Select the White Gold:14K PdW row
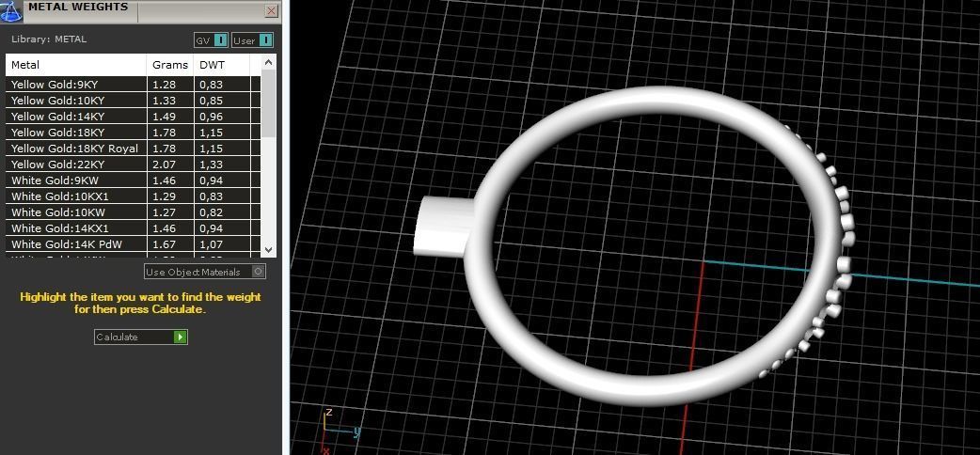The height and width of the screenshot is (455, 980). tap(134, 244)
